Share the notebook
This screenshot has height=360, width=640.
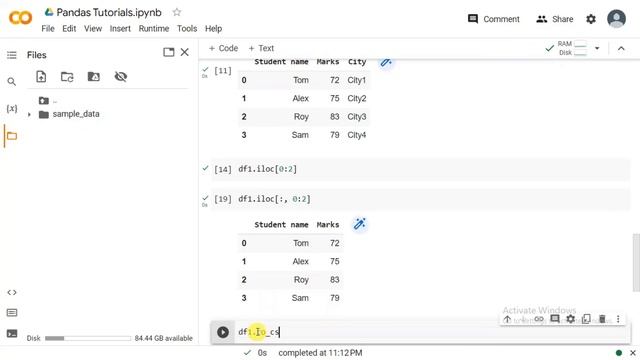coord(555,19)
